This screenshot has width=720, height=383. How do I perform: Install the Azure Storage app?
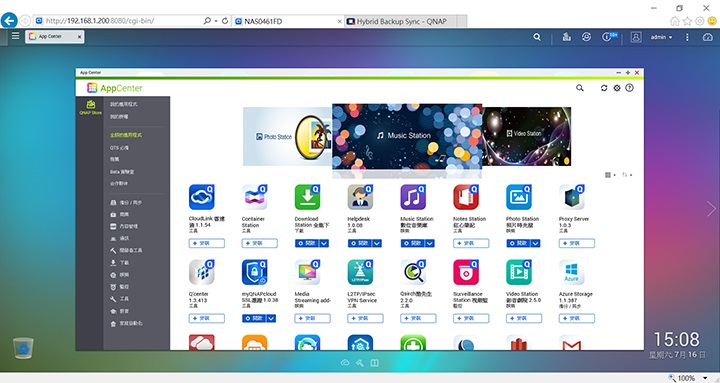click(577, 318)
